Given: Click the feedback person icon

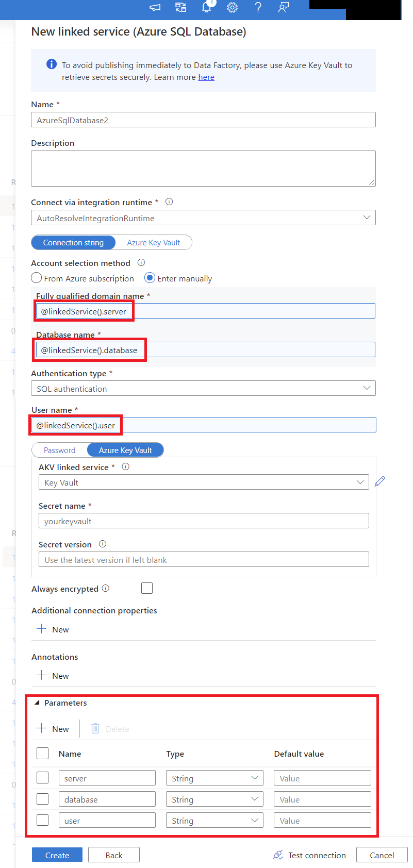Looking at the screenshot, I should 283,7.
